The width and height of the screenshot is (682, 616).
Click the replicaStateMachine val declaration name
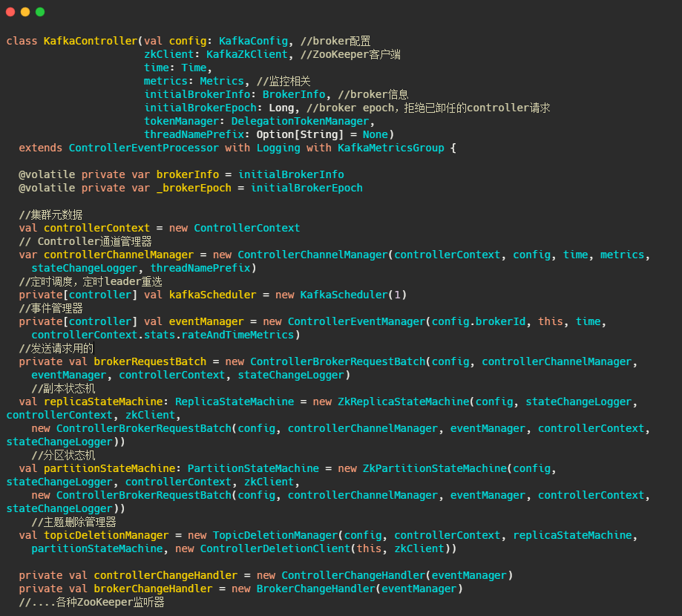click(x=103, y=402)
